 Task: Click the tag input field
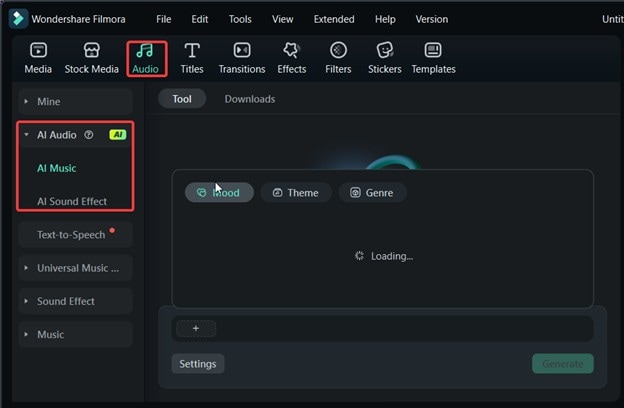pyautogui.click(x=382, y=329)
